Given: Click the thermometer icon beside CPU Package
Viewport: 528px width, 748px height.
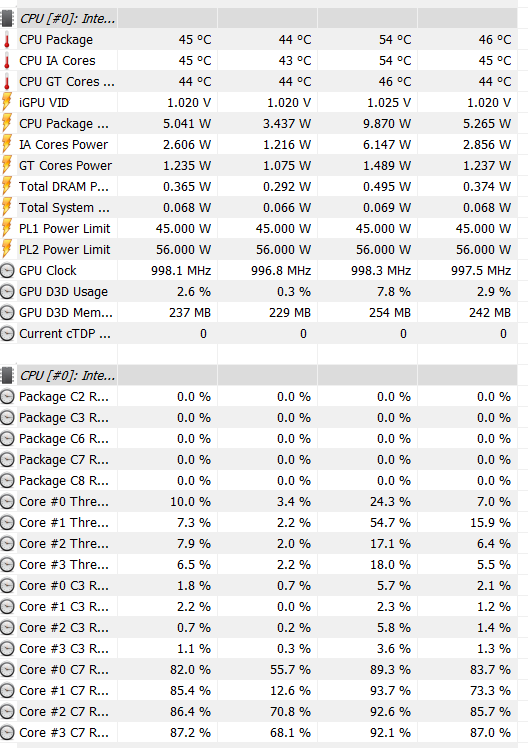Looking at the screenshot, I should (x=7, y=40).
